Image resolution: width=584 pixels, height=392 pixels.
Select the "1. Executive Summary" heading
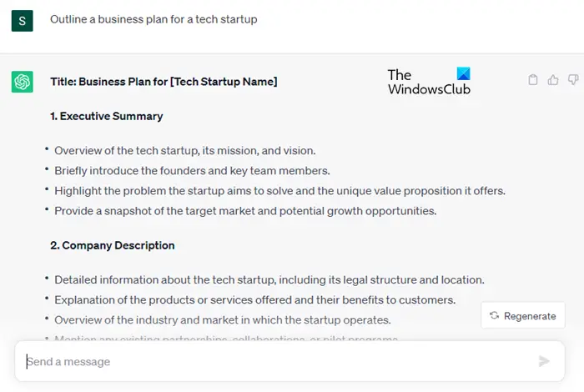click(107, 116)
